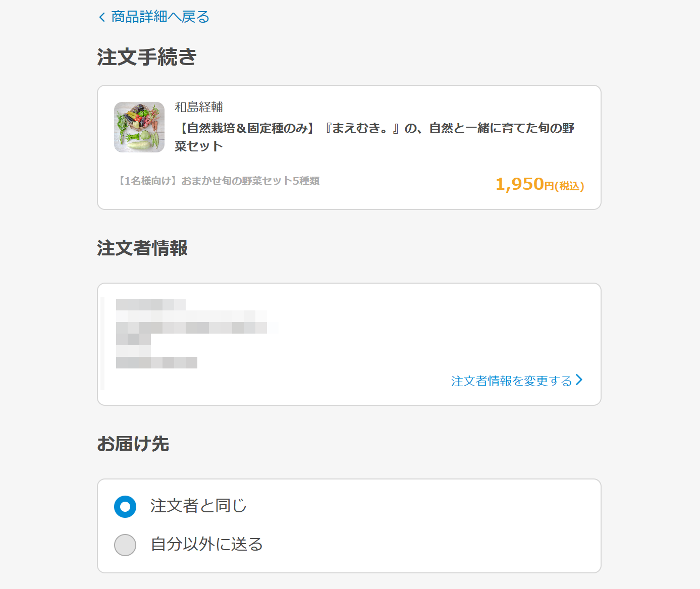Click the 注文者と同じ option label

pos(198,506)
